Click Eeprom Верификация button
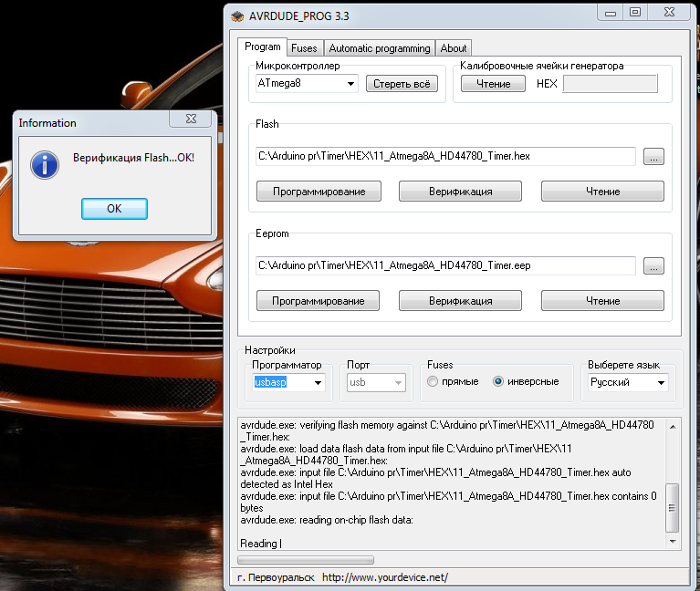 460,301
